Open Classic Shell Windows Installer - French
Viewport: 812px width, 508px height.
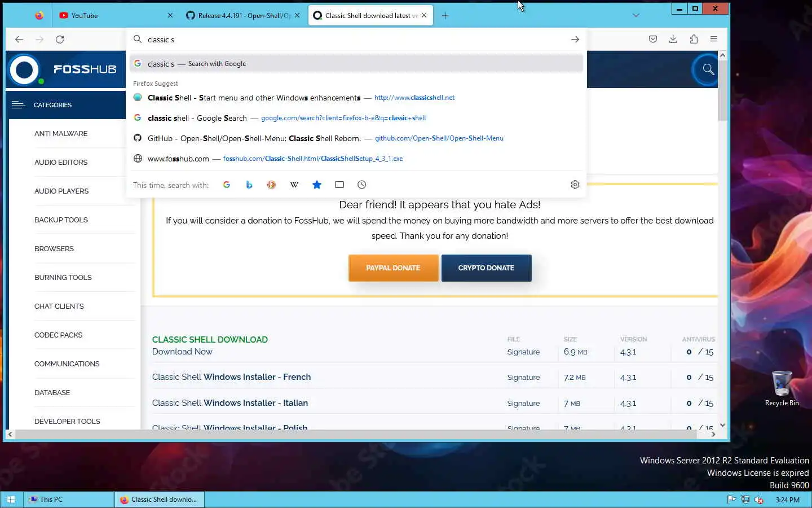[231, 377]
